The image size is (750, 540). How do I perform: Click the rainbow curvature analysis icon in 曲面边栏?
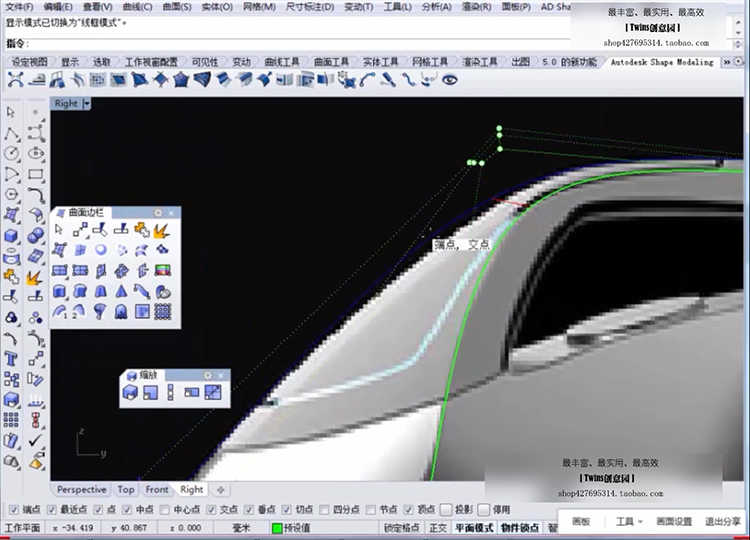pos(163,271)
